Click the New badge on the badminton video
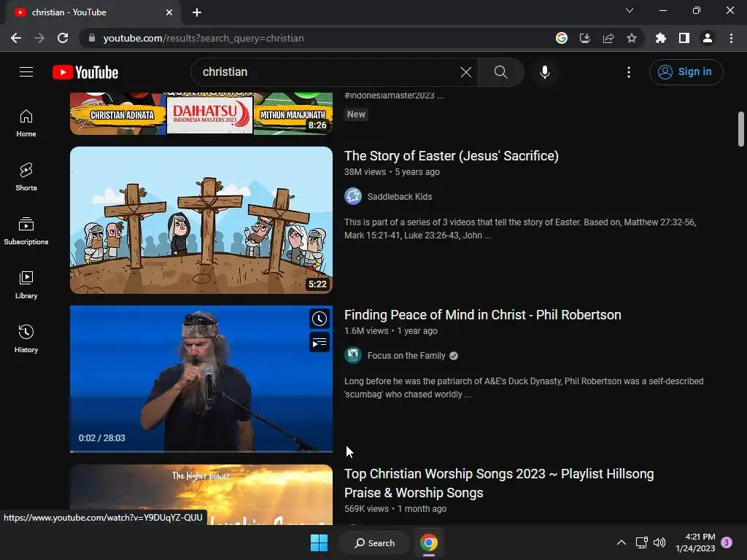747x560 pixels. [356, 114]
